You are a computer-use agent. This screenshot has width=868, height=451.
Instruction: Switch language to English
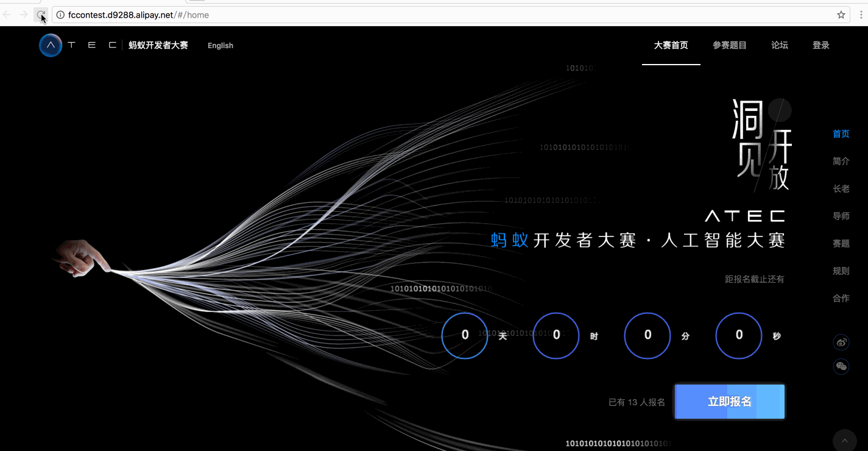pos(221,46)
